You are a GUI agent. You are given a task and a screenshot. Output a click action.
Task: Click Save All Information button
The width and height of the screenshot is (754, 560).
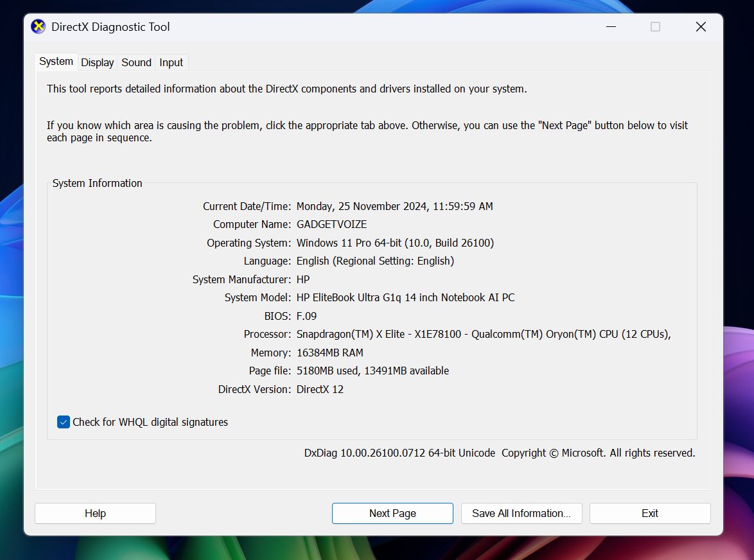pos(521,513)
